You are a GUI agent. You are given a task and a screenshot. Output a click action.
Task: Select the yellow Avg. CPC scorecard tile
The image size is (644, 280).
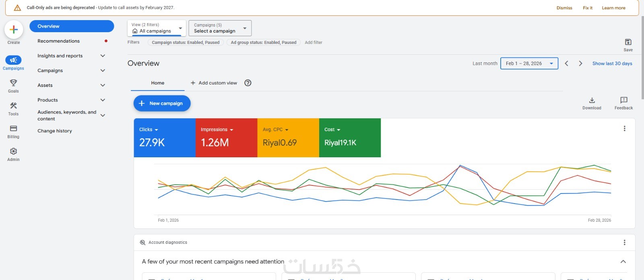288,138
